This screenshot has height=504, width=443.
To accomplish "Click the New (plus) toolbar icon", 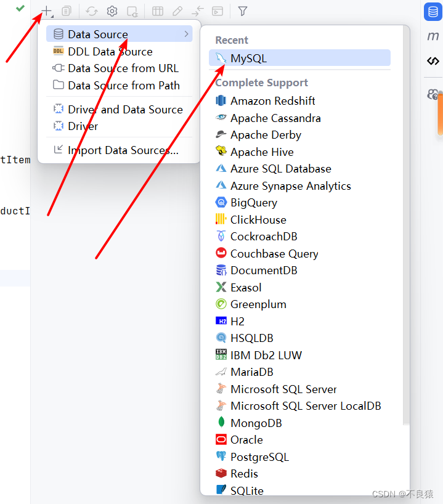I will point(47,11).
